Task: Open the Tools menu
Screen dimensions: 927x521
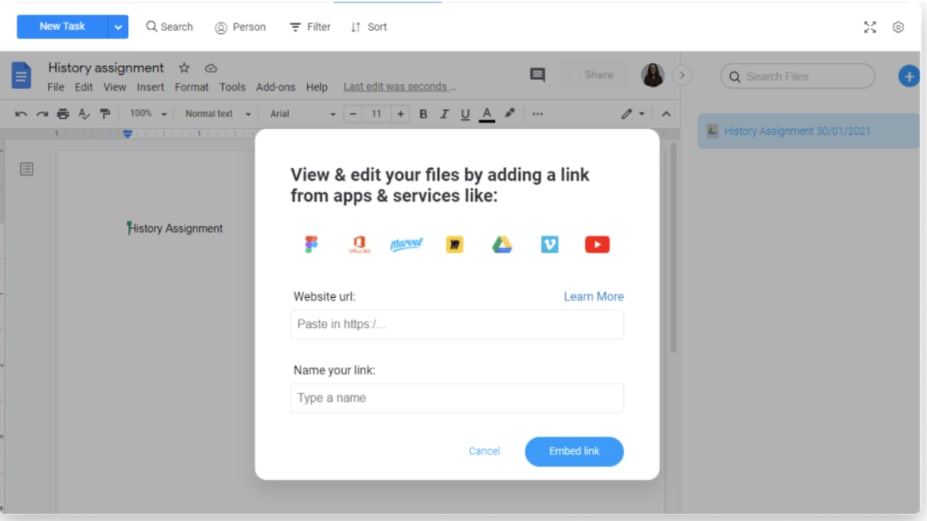Action: pyautogui.click(x=232, y=87)
